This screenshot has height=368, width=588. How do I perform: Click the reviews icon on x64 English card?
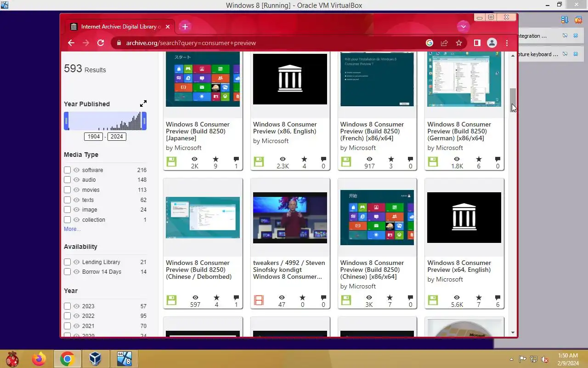pos(498,298)
